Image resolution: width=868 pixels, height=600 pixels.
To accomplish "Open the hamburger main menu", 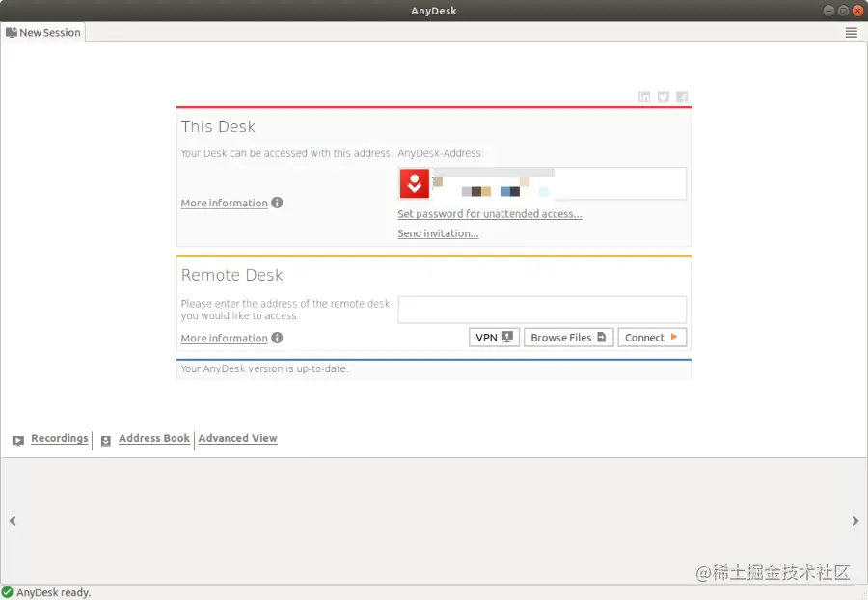I will pos(851,33).
